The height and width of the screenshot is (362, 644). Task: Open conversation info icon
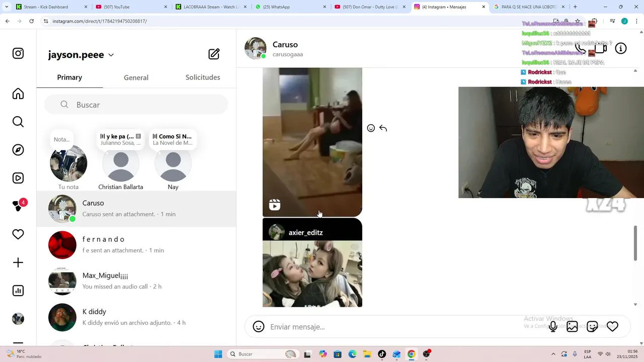click(621, 49)
